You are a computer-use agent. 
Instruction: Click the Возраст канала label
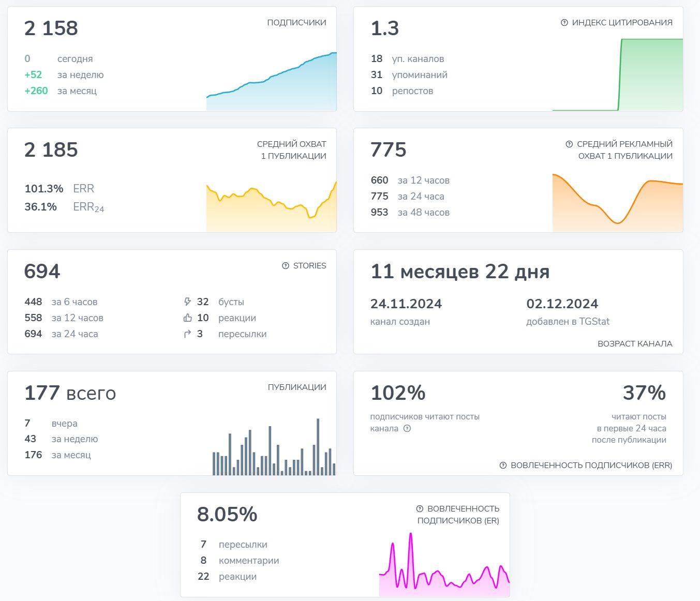pyautogui.click(x=635, y=344)
